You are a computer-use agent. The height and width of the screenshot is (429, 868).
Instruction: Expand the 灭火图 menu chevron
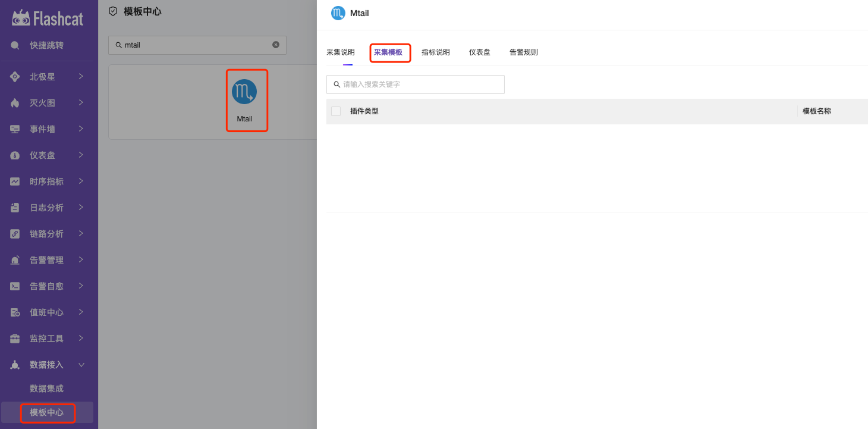pos(81,102)
